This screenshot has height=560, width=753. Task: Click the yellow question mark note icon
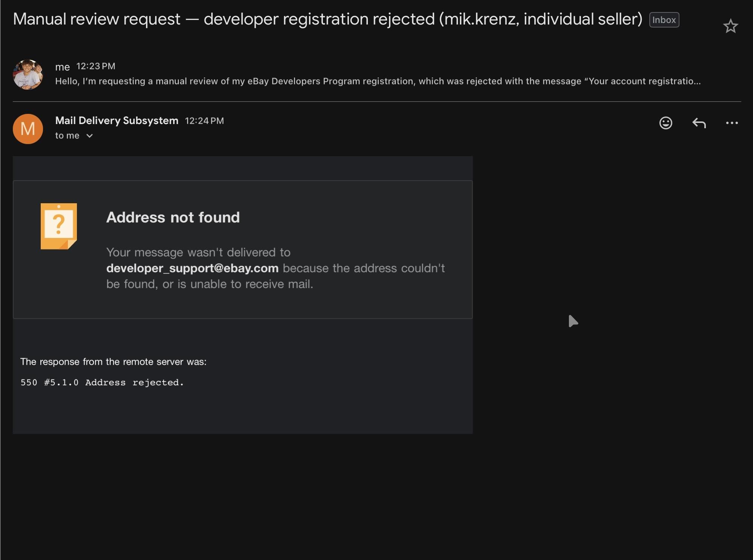pyautogui.click(x=59, y=226)
